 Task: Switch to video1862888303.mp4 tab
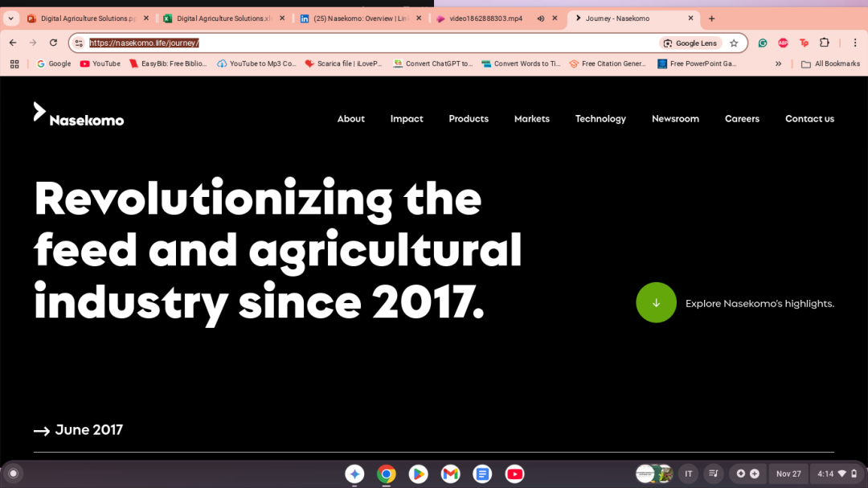[485, 18]
